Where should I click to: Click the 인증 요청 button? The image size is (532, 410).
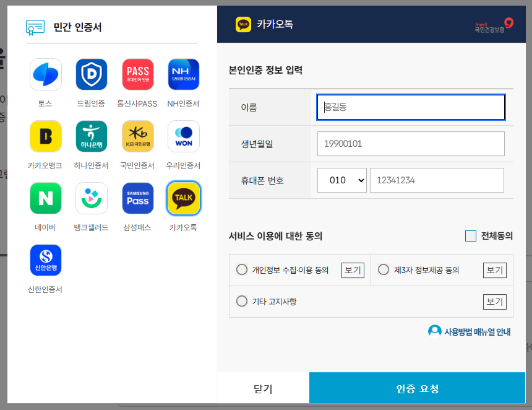click(x=418, y=388)
